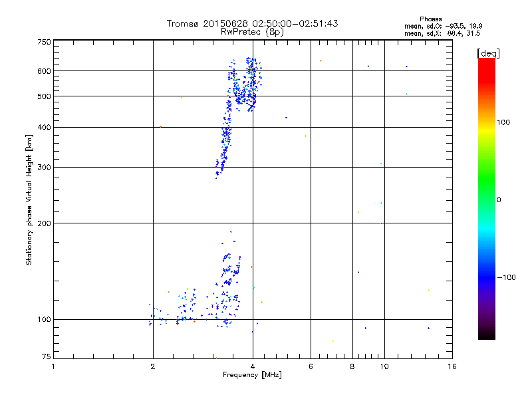Click the green data point near 5.8 MHz, 375 km
532x399 pixels.
[306, 136]
